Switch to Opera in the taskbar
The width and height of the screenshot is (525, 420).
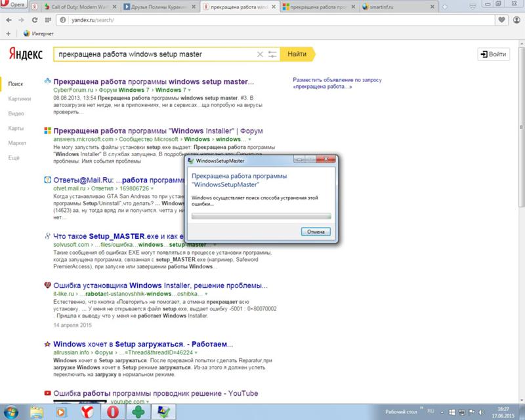(113, 412)
